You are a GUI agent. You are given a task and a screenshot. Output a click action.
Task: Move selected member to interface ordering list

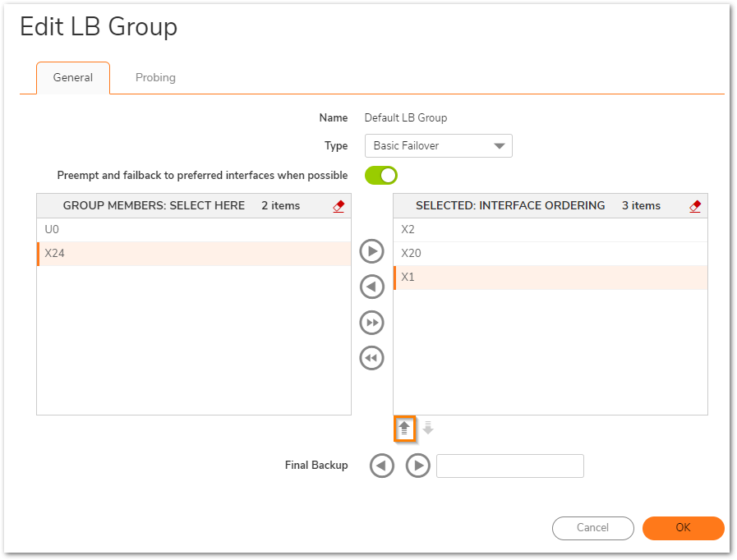pos(372,251)
